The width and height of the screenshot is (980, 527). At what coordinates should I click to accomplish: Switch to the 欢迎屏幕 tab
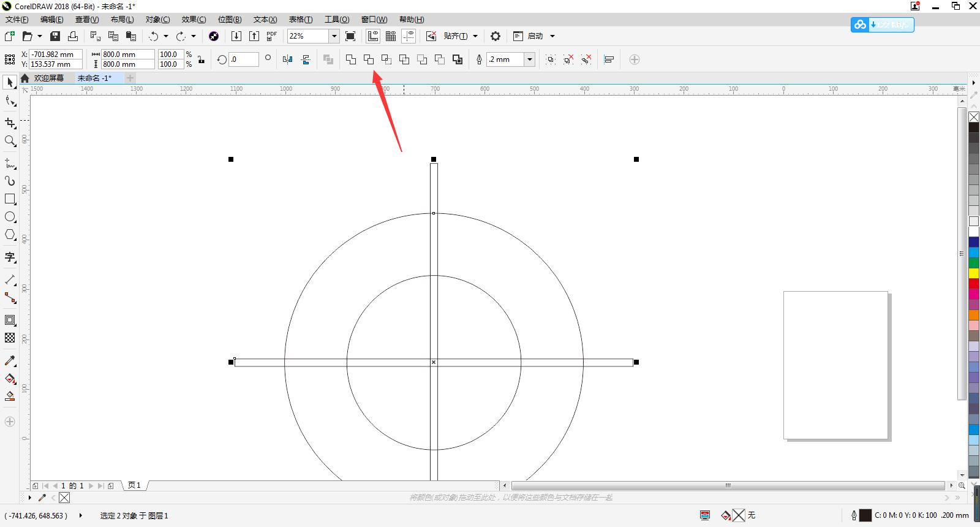pos(48,78)
